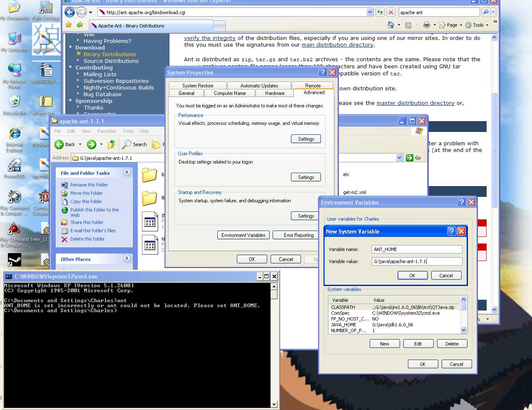Click Copy this folder
532x410 pixels.
click(86, 201)
